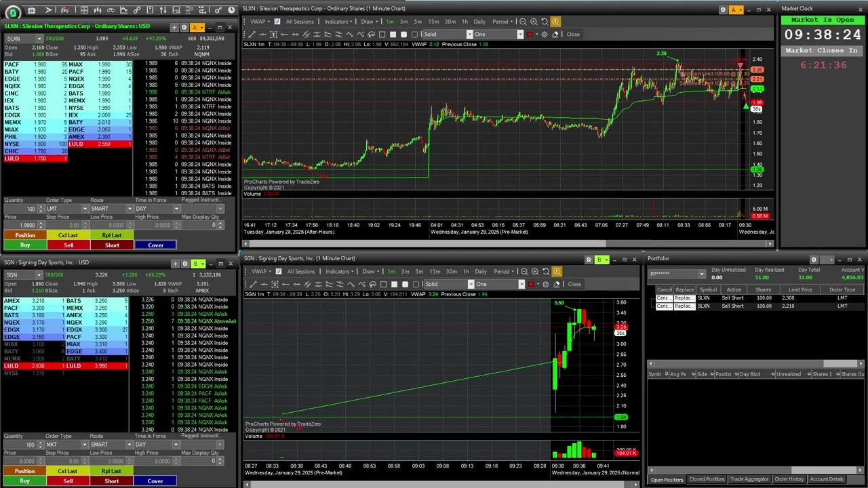Image resolution: width=868 pixels, height=488 pixels.
Task: Open the Closed Positions tab in Portfolio
Action: (x=707, y=479)
